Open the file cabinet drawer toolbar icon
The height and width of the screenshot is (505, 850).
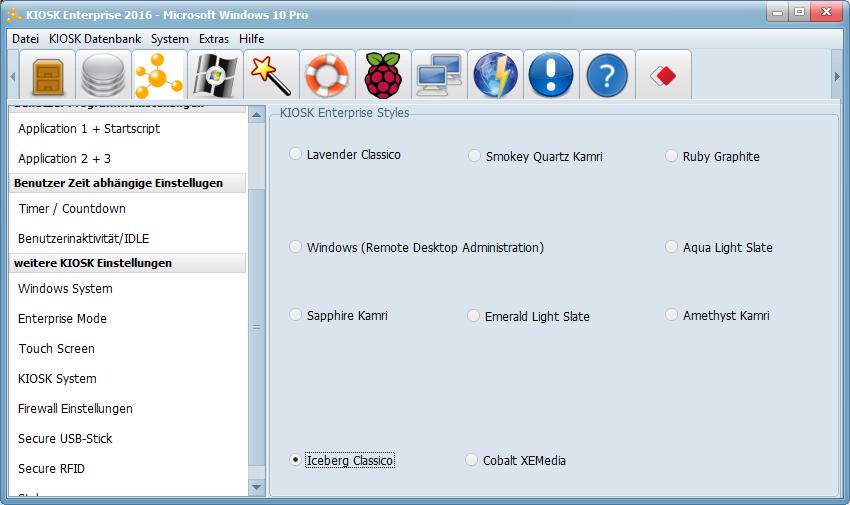48,76
